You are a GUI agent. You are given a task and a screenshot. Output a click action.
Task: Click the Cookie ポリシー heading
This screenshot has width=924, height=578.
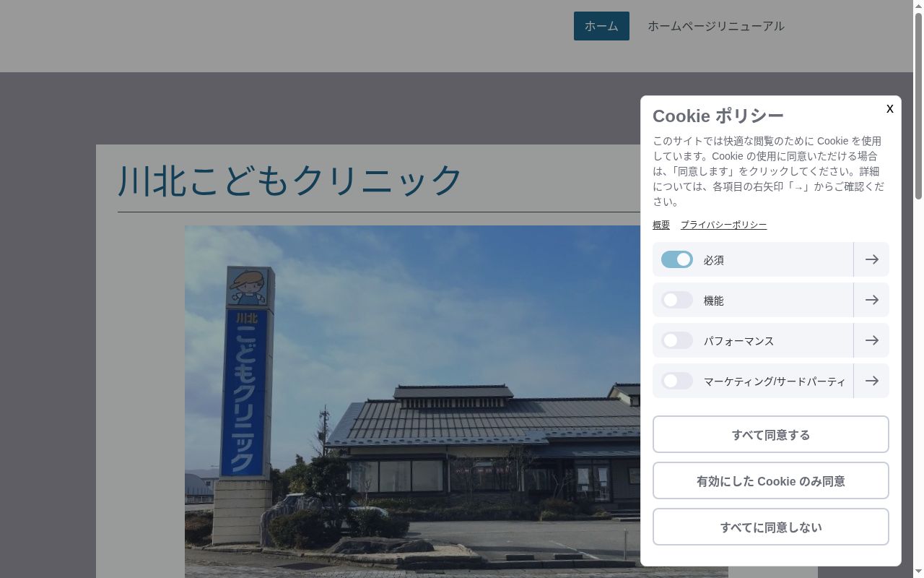click(x=718, y=116)
